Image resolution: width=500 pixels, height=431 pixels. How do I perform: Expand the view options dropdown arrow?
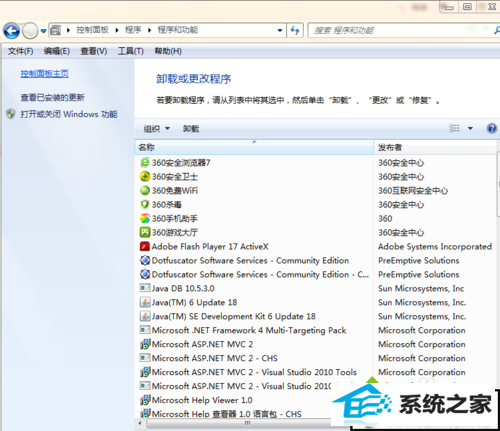click(470, 128)
